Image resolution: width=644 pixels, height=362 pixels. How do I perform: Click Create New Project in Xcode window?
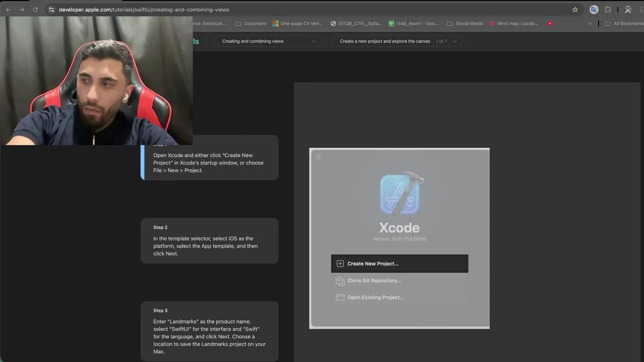coord(399,263)
